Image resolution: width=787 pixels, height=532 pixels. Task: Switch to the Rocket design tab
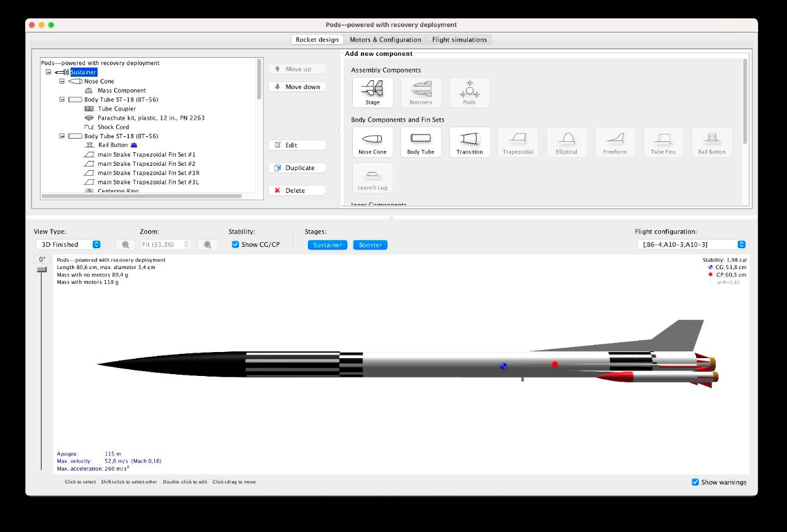coord(317,39)
